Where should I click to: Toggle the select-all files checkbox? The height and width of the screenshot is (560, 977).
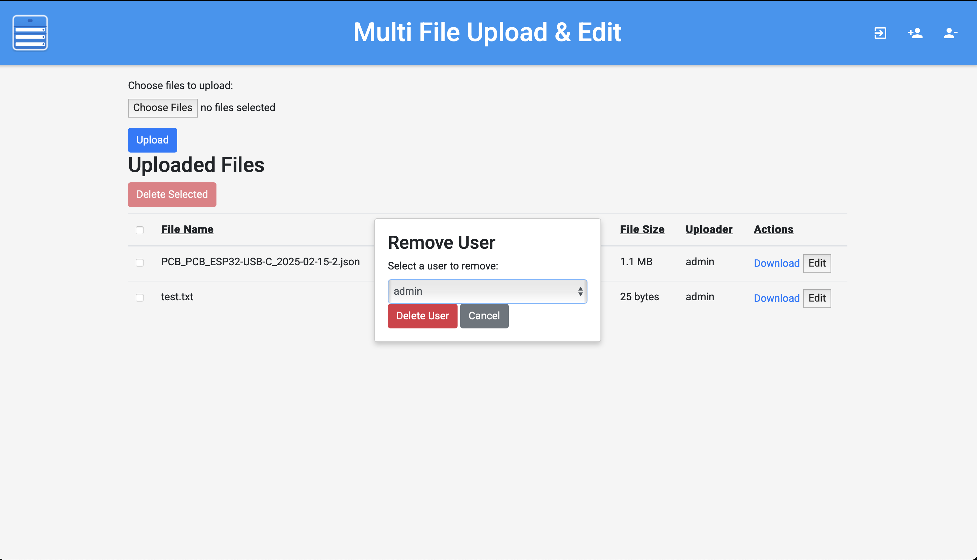[140, 230]
